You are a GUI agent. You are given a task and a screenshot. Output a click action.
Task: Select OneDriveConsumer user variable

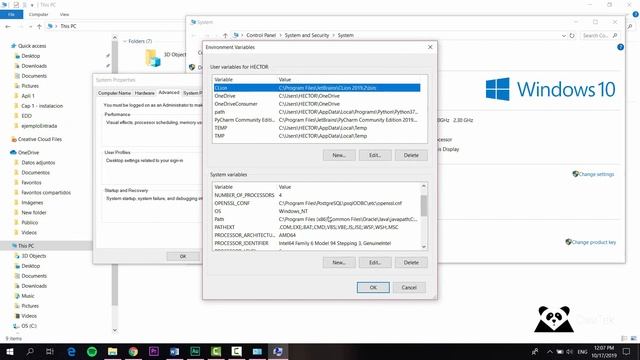(x=317, y=104)
